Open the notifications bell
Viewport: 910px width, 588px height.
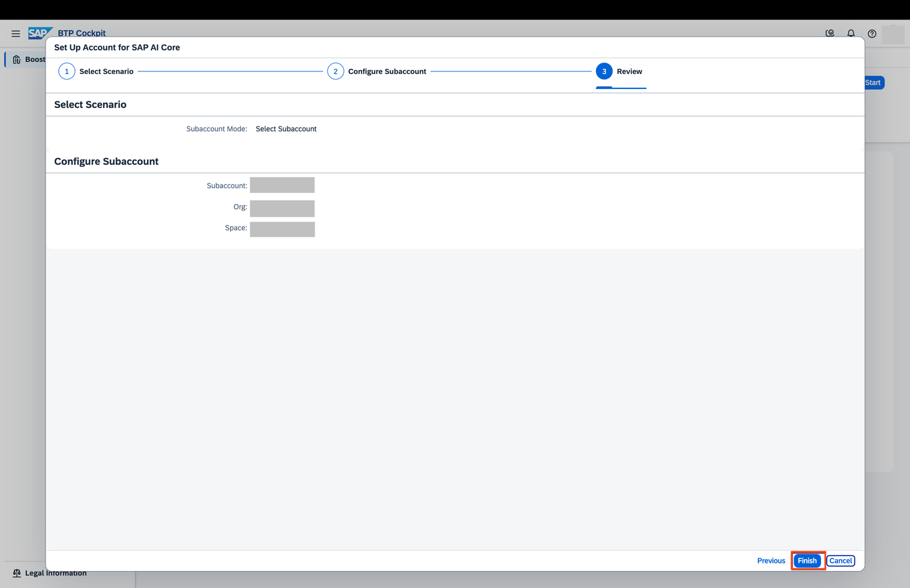[x=851, y=33]
